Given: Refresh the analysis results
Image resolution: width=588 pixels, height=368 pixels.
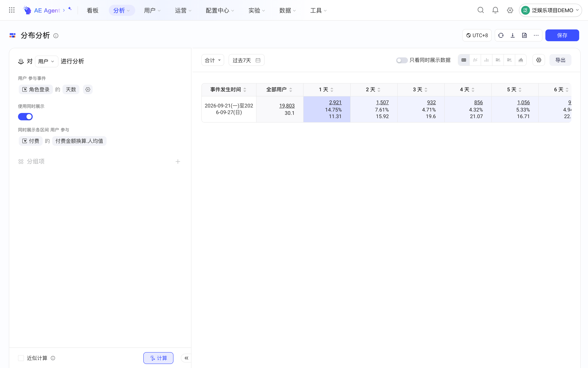Looking at the screenshot, I should tap(501, 36).
